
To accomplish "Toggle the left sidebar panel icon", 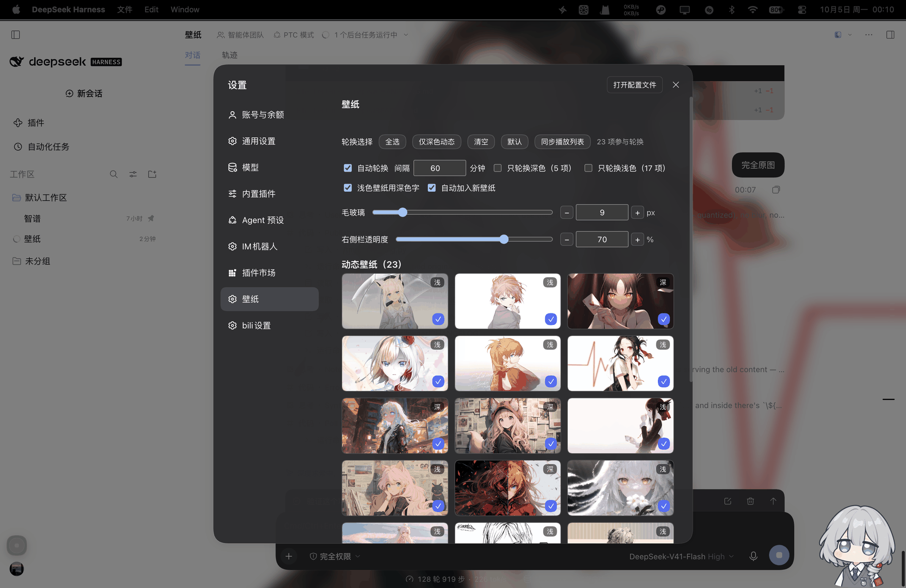I will [x=16, y=35].
